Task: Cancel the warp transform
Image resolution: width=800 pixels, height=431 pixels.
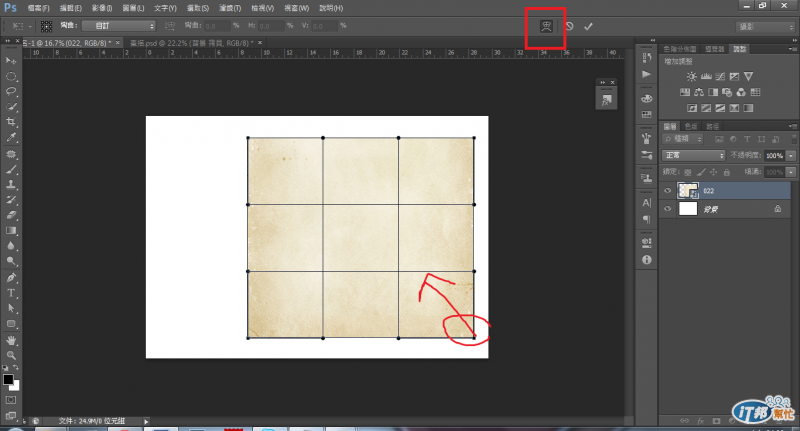Action: point(569,26)
